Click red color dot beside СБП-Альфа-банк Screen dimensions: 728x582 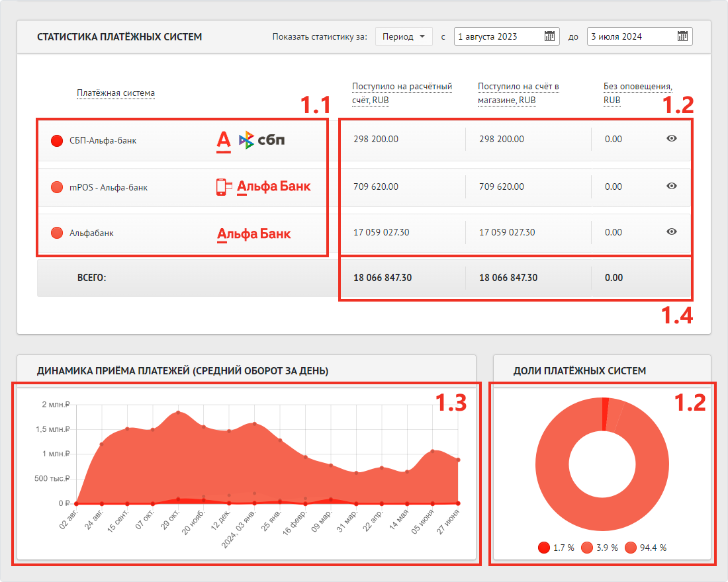[x=57, y=140]
